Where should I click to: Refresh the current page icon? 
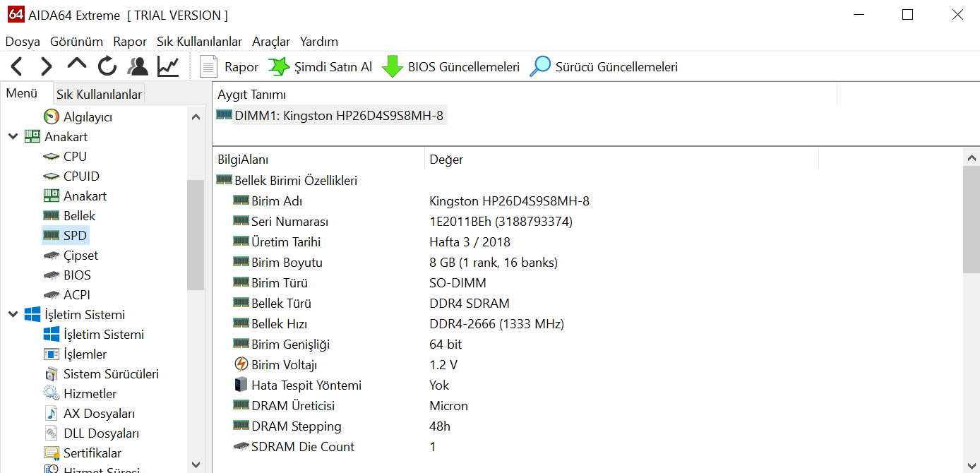(x=107, y=66)
